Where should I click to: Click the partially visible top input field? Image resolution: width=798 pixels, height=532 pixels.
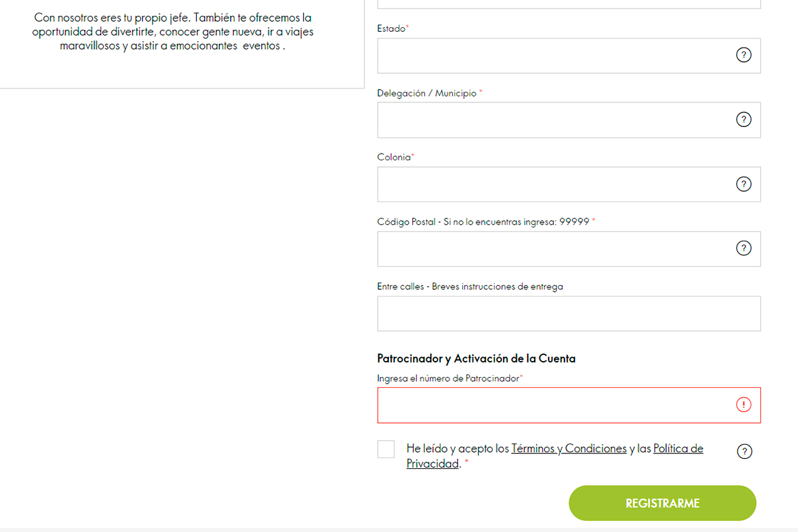click(x=569, y=4)
